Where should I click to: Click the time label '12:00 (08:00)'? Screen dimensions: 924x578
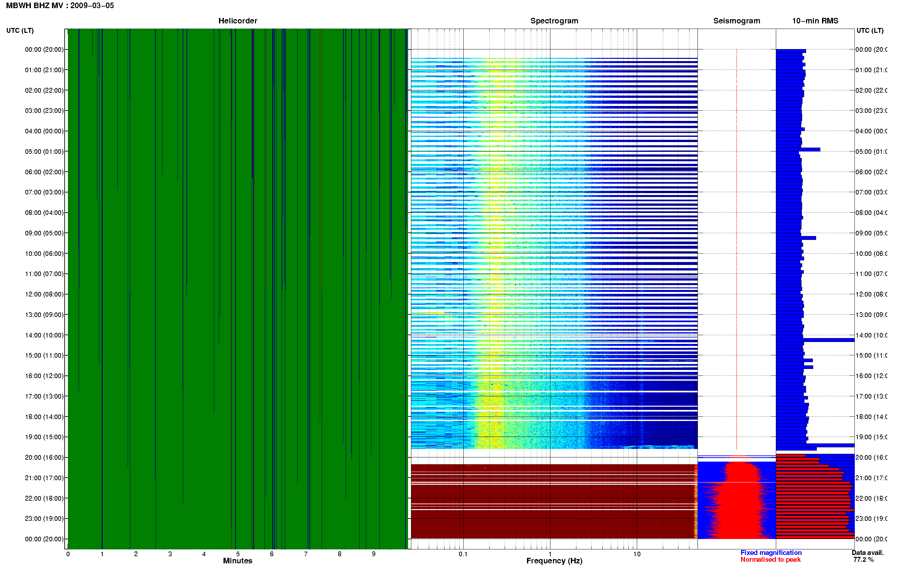click(44, 294)
